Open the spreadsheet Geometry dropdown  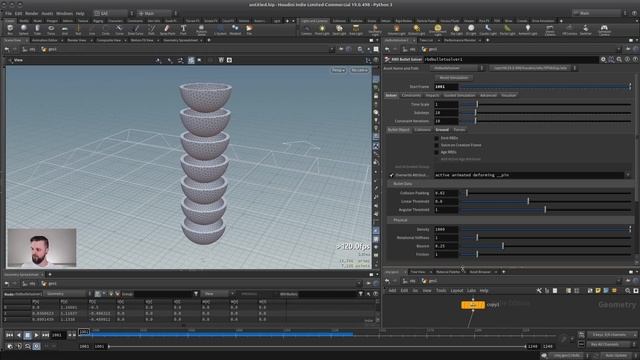point(67,294)
